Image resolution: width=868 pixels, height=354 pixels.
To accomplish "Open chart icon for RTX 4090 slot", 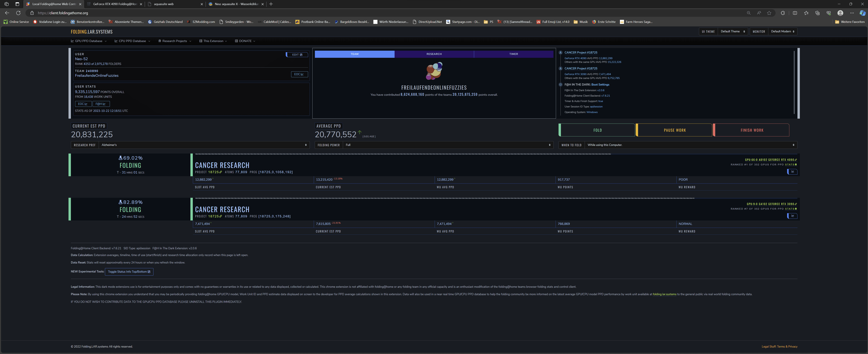I will coord(792,172).
